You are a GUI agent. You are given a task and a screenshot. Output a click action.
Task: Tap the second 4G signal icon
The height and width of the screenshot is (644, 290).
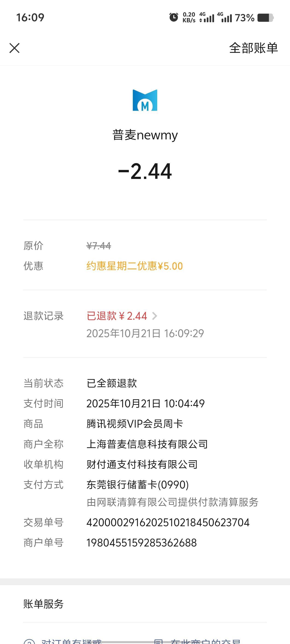pos(225,17)
